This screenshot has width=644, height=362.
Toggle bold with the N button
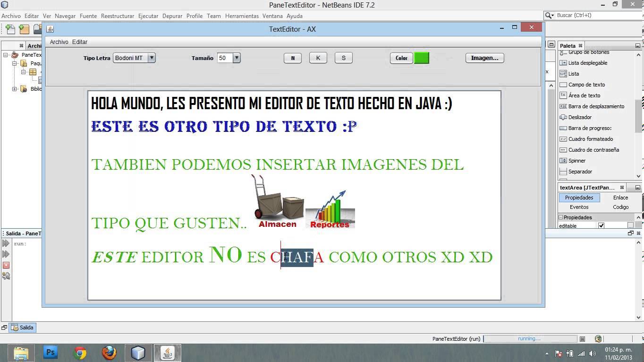click(x=293, y=58)
